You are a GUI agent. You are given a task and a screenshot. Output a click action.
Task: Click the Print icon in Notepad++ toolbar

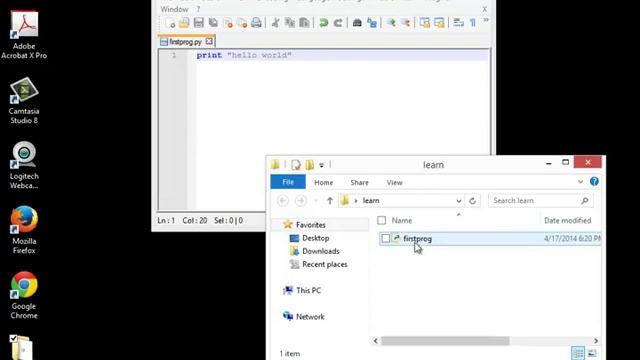pyautogui.click(x=256, y=23)
